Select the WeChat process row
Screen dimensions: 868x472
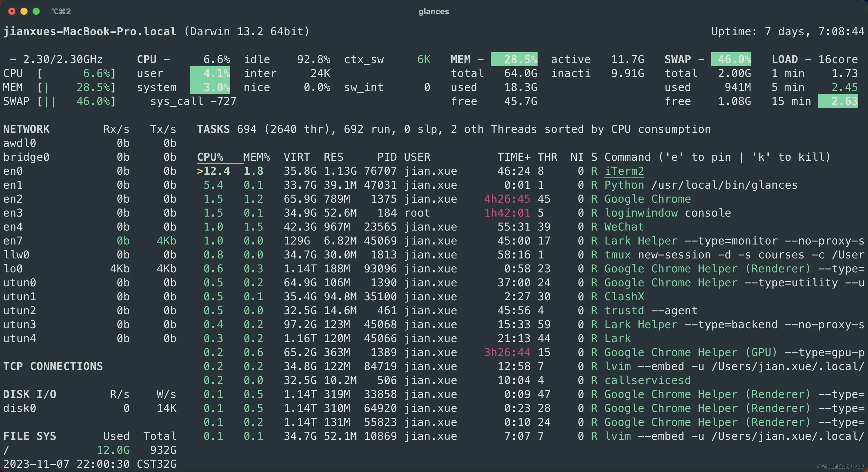coord(624,227)
